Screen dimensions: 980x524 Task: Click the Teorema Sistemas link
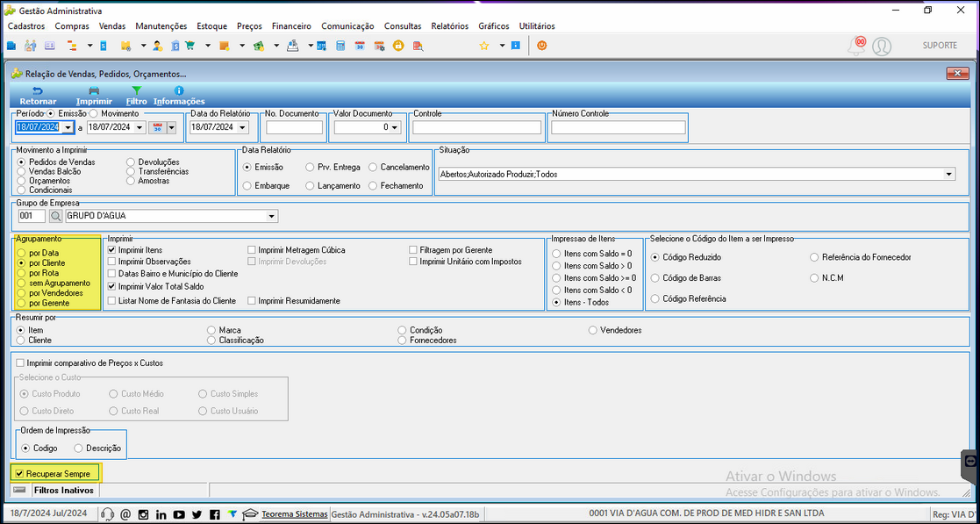(x=295, y=514)
